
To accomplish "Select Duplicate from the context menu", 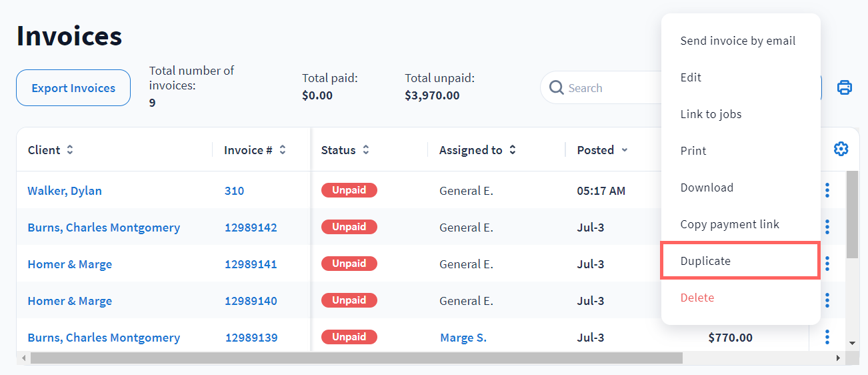I will (x=705, y=261).
